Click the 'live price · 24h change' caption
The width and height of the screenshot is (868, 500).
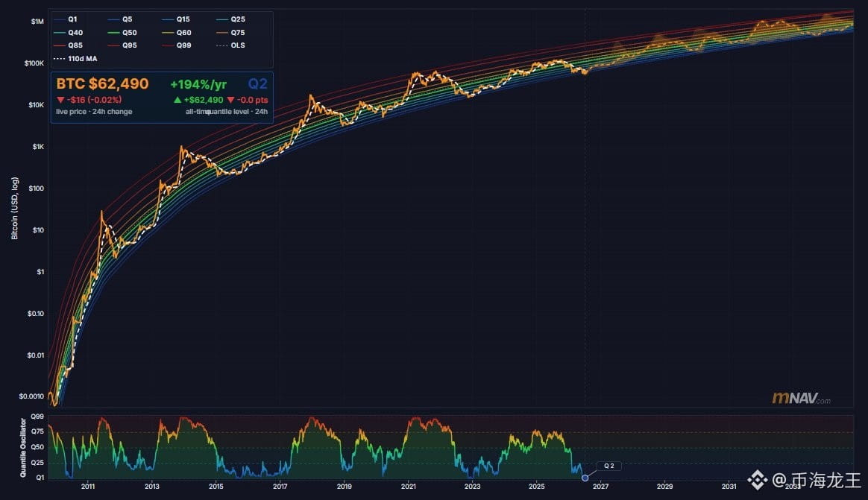pyautogui.click(x=94, y=112)
